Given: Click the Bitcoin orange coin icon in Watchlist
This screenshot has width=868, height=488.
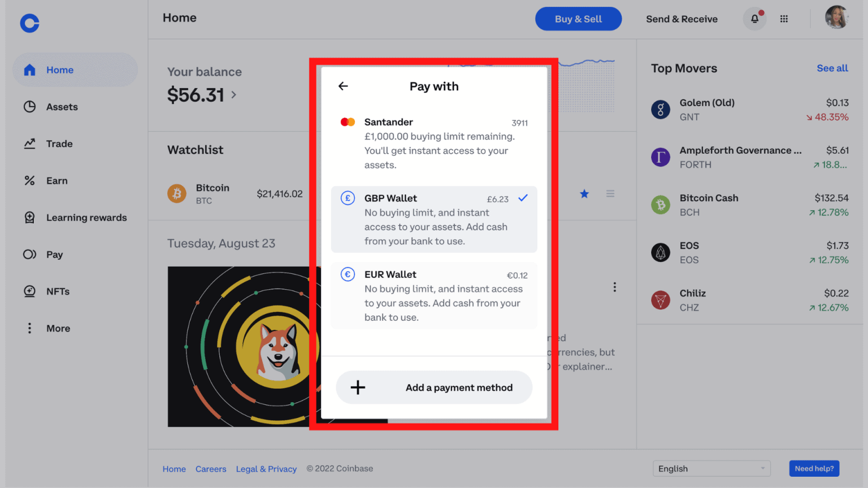Looking at the screenshot, I should [177, 194].
